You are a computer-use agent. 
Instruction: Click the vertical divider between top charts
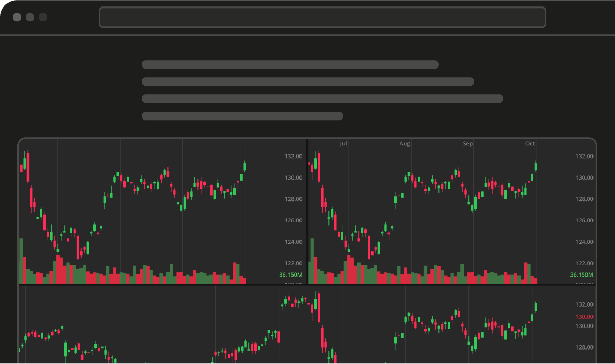[307, 211]
